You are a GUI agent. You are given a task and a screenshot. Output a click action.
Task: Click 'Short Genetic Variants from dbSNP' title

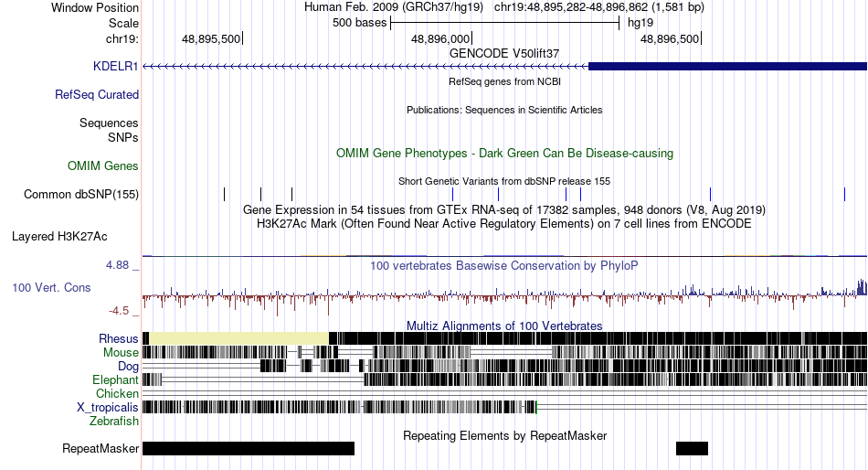tap(504, 181)
